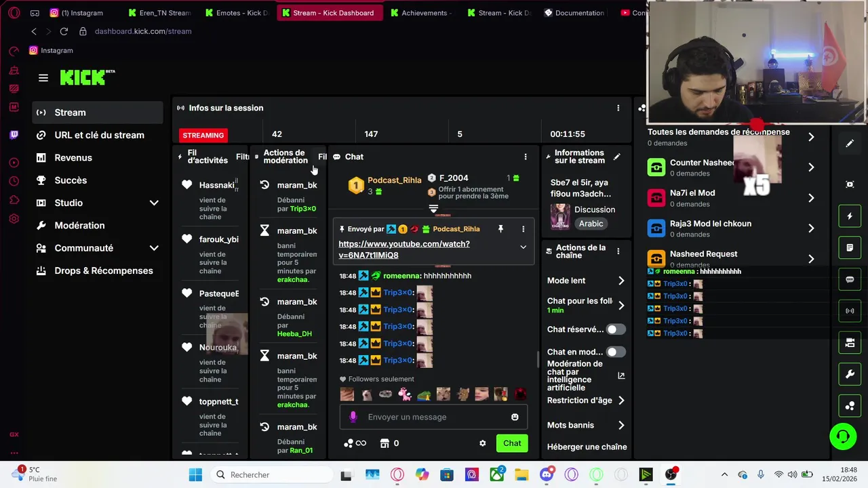This screenshot has height=488, width=868.
Task: Toggle Chat en mode switch
Action: [x=616, y=352]
